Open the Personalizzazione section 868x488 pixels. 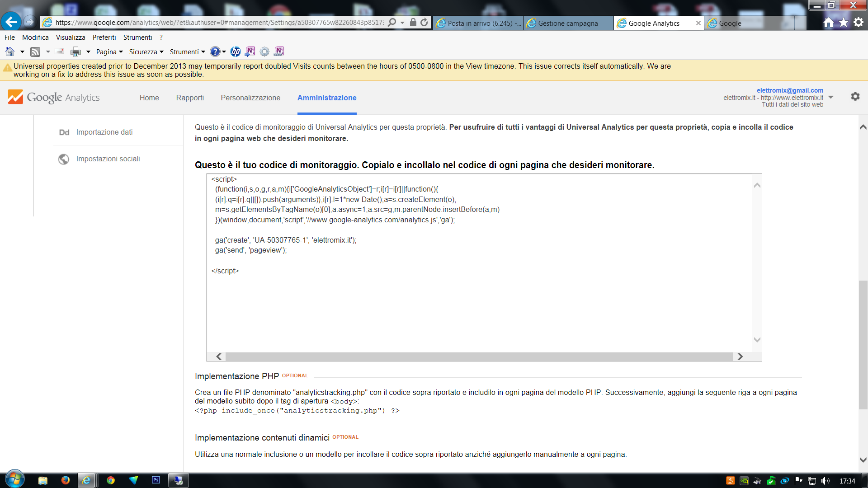pyautogui.click(x=250, y=98)
